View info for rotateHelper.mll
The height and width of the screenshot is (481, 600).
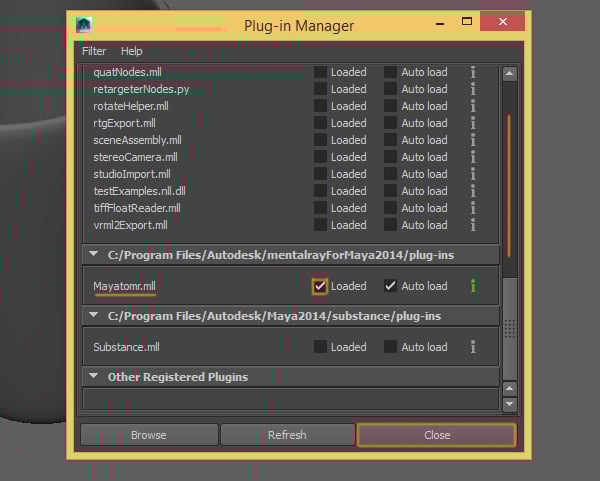473,106
